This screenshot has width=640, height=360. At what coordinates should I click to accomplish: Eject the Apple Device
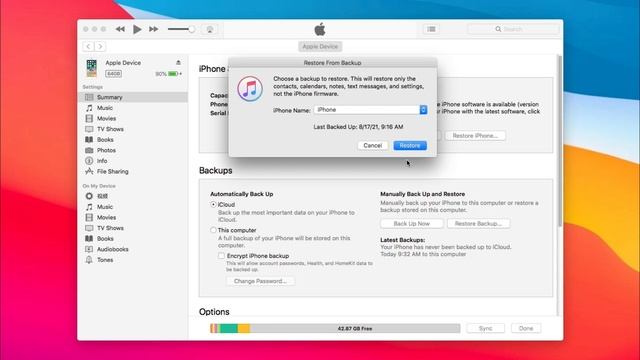click(x=178, y=62)
